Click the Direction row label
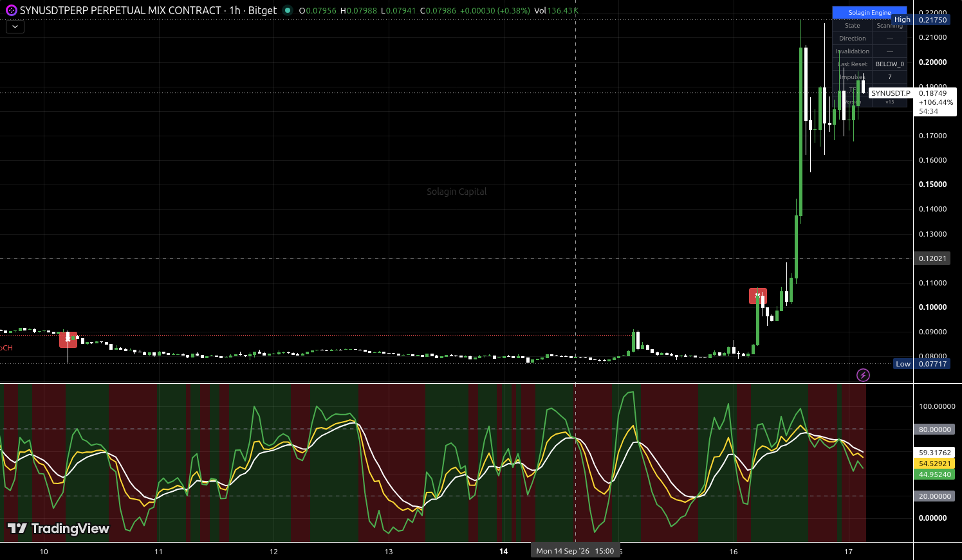Screen dimensions: 962x560 coord(852,38)
